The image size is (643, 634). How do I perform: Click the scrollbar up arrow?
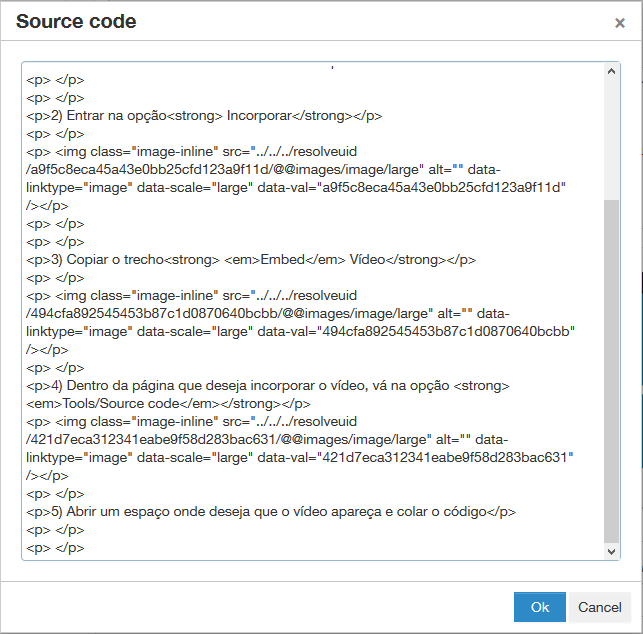pos(612,71)
